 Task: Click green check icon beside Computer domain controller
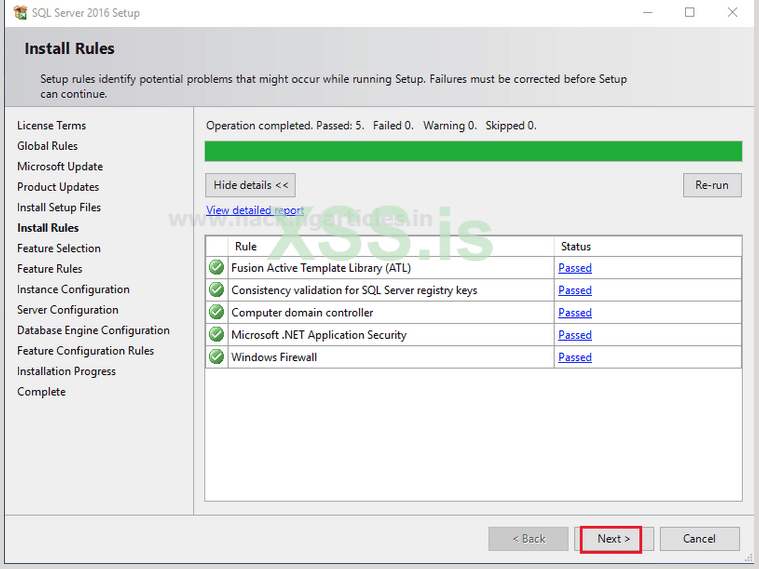(216, 312)
